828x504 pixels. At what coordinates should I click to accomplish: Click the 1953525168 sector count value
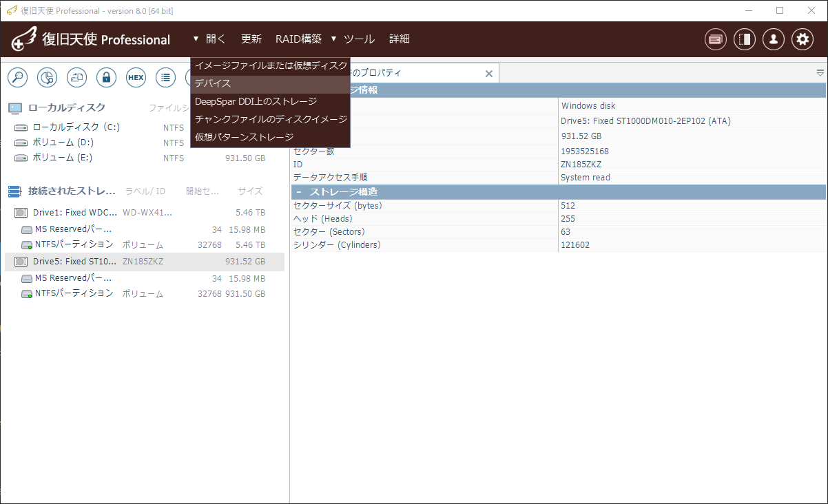pos(692,151)
